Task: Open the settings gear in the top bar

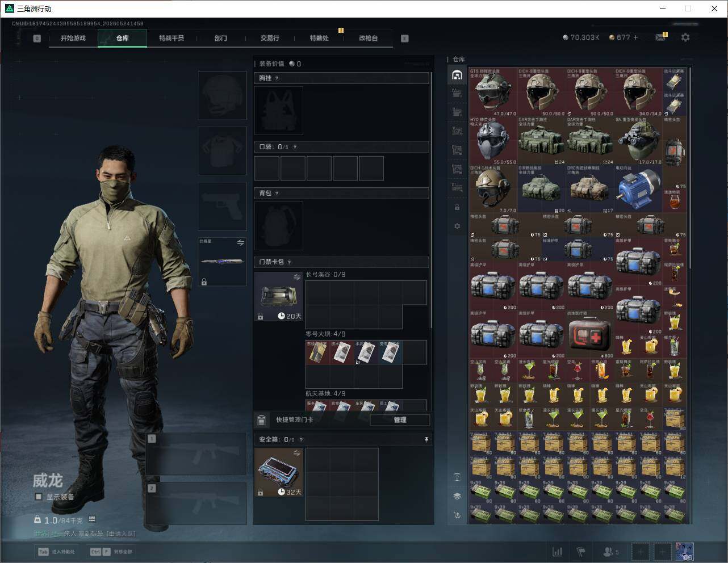Action: tap(685, 37)
